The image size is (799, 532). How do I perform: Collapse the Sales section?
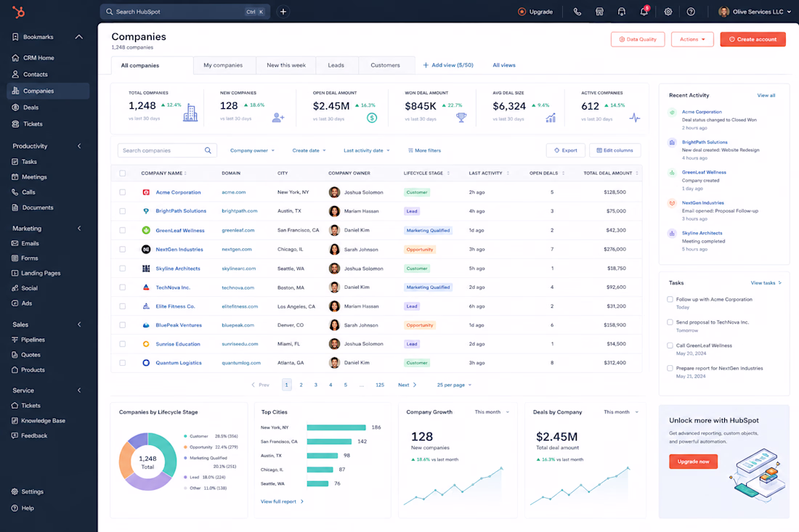pos(79,325)
